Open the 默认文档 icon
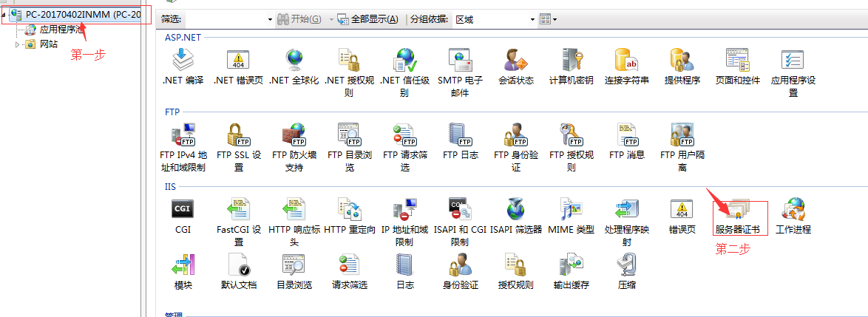The image size is (868, 317). point(238,265)
